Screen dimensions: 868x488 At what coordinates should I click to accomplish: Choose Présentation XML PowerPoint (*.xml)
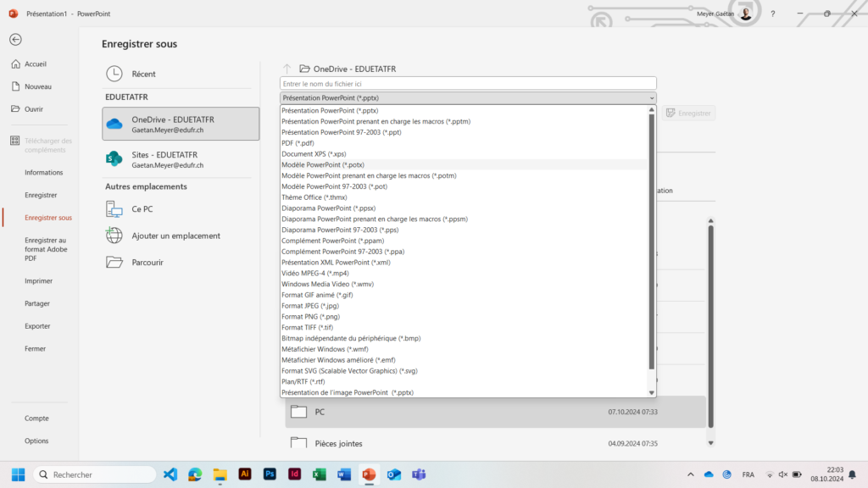click(x=464, y=263)
